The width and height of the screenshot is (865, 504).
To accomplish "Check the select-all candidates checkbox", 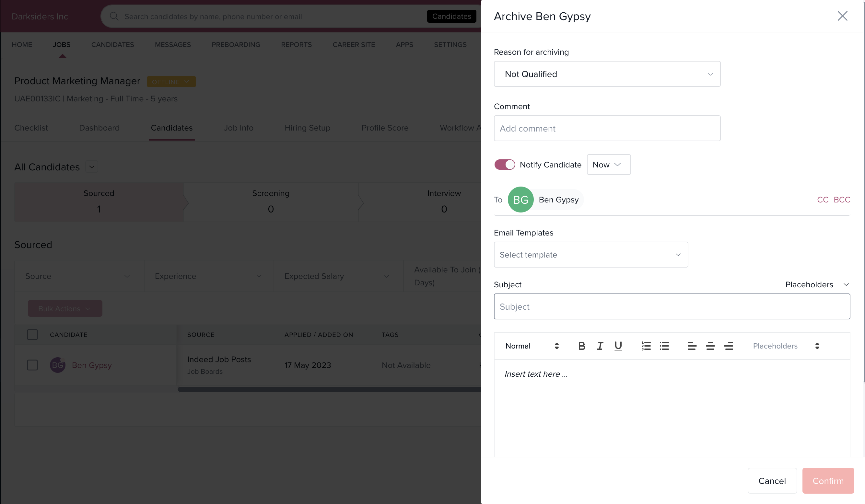I will click(32, 335).
